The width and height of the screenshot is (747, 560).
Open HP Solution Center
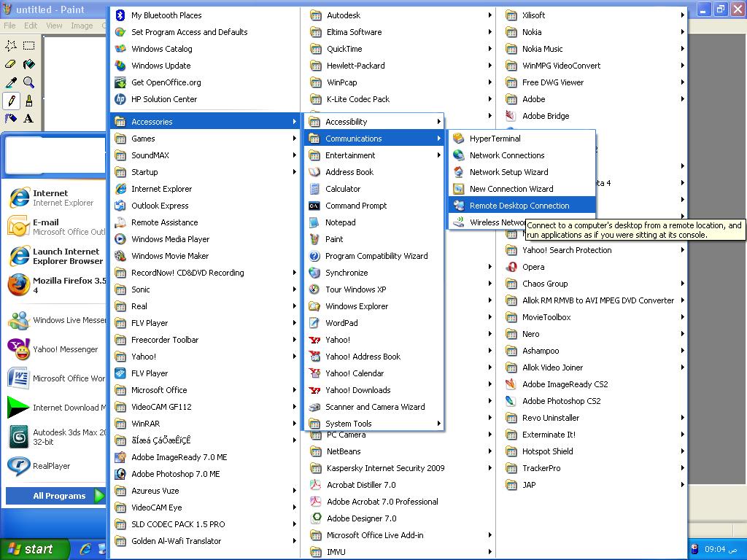click(205, 99)
